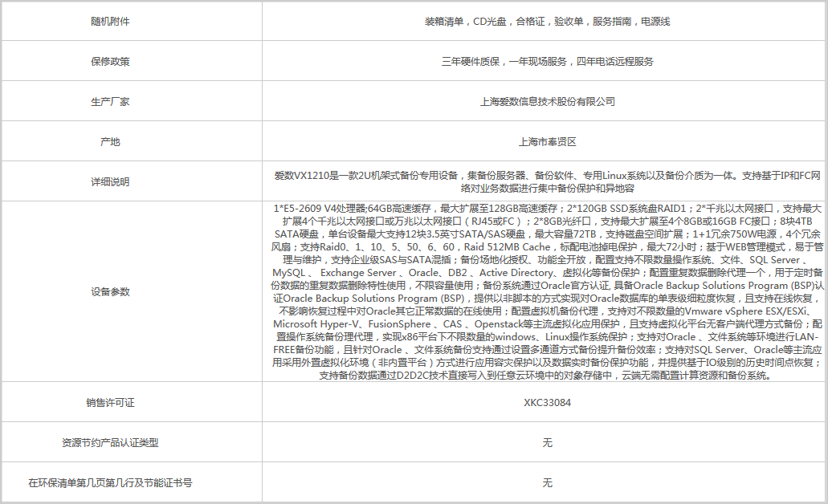Click the XKC33084 license number
Viewport: 828px width, 504px height.
tap(547, 403)
